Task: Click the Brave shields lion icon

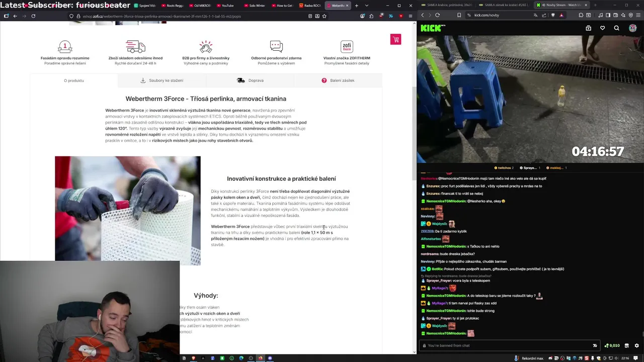Action: click(553, 15)
